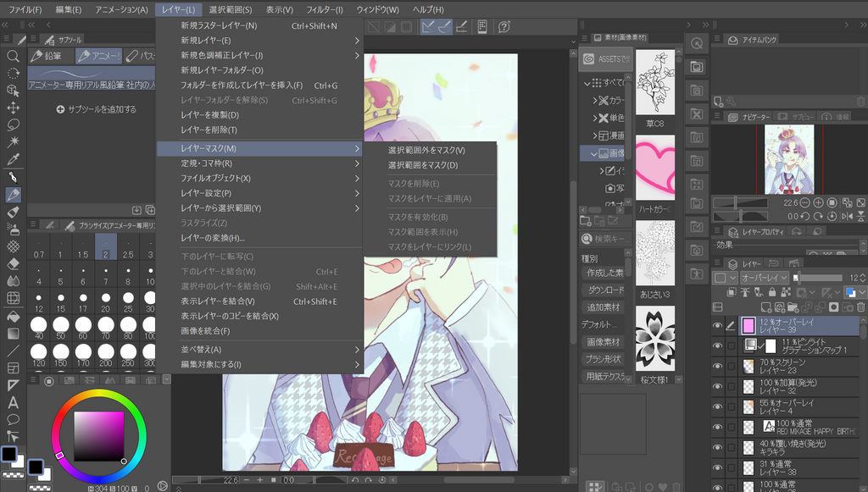Choose 新規ラスターレイヤー(N) menu item
The image size is (868, 492).
click(259, 25)
